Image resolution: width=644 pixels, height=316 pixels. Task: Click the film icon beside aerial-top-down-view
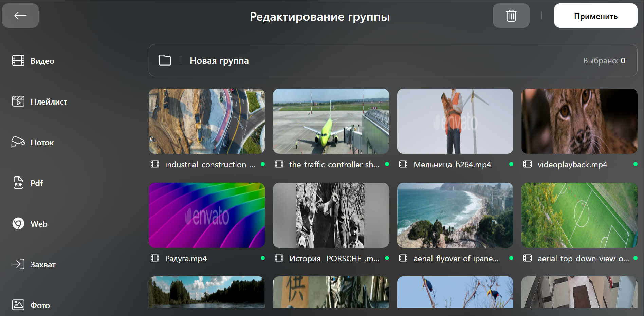coord(528,258)
